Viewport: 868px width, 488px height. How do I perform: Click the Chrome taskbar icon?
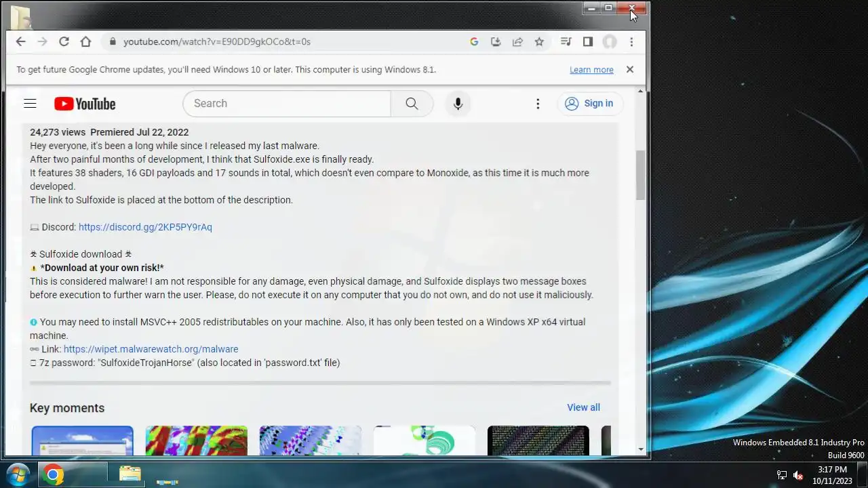pos(53,475)
